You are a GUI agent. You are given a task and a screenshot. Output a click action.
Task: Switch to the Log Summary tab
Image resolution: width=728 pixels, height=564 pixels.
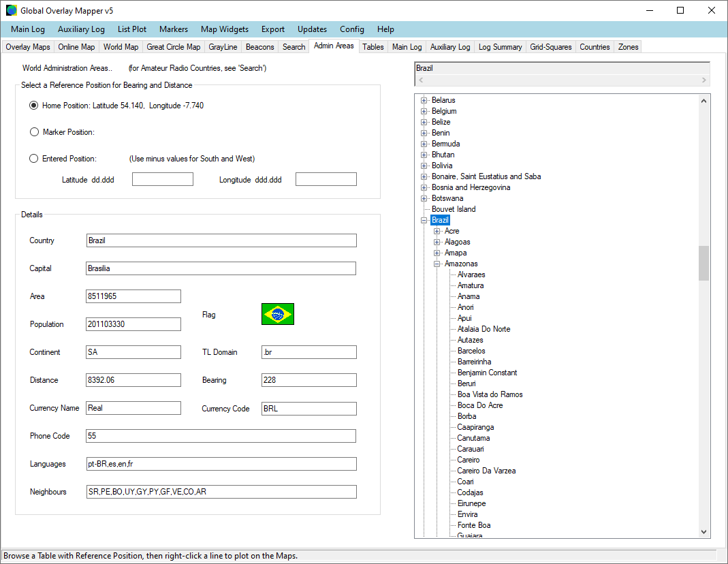point(500,47)
